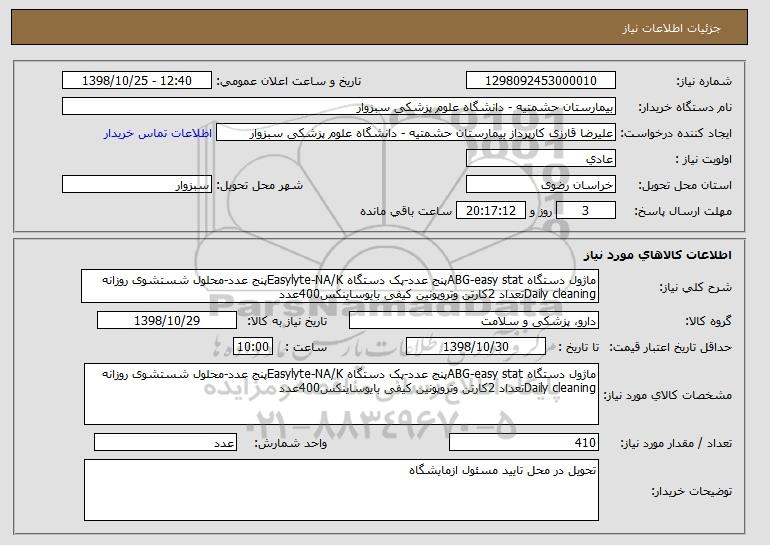The image size is (770, 545).
Task: Select the unit of measure field عدد
Action: point(165,442)
